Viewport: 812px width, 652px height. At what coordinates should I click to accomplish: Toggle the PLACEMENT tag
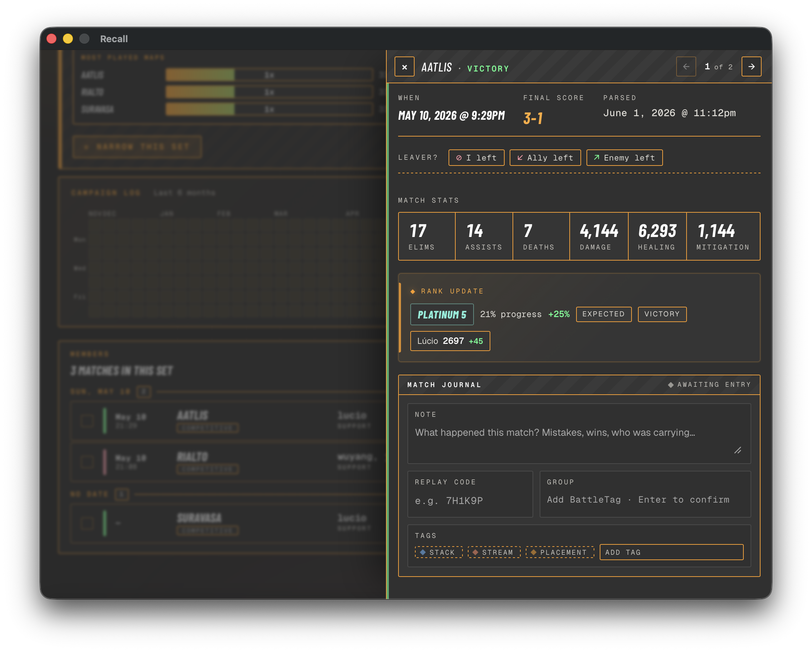[560, 552]
